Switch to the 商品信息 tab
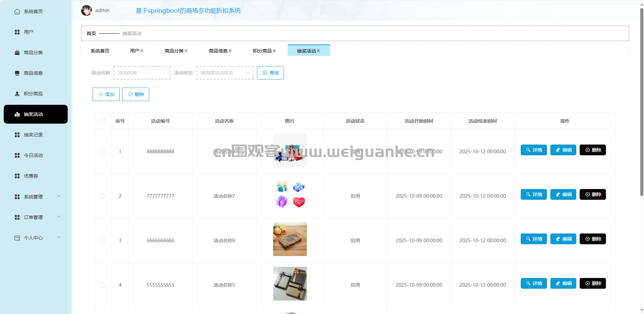Viewport: 644px width, 314px height. pos(218,51)
